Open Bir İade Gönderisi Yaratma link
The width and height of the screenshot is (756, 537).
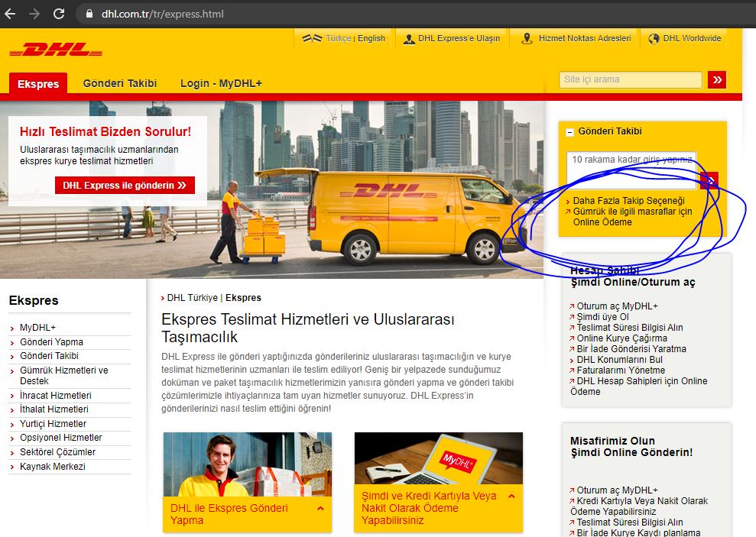pos(631,348)
